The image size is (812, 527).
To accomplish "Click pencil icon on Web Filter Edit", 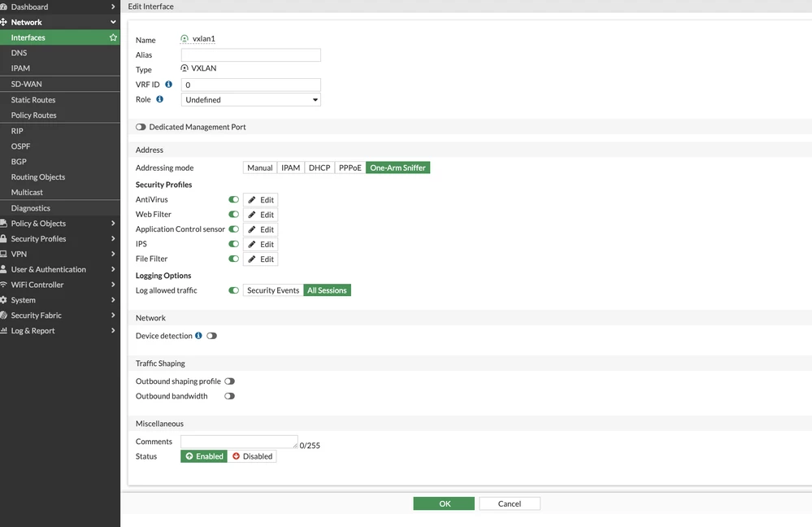I will coord(252,215).
